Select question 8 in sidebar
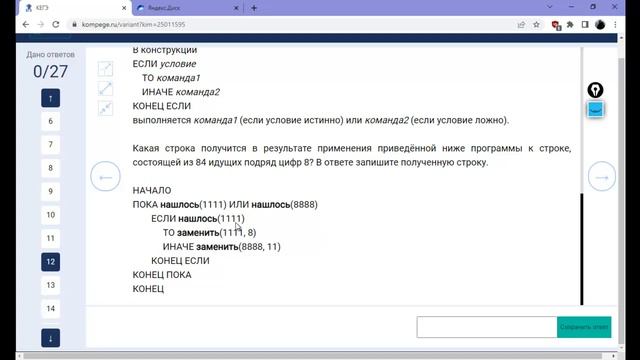 [x=51, y=168]
